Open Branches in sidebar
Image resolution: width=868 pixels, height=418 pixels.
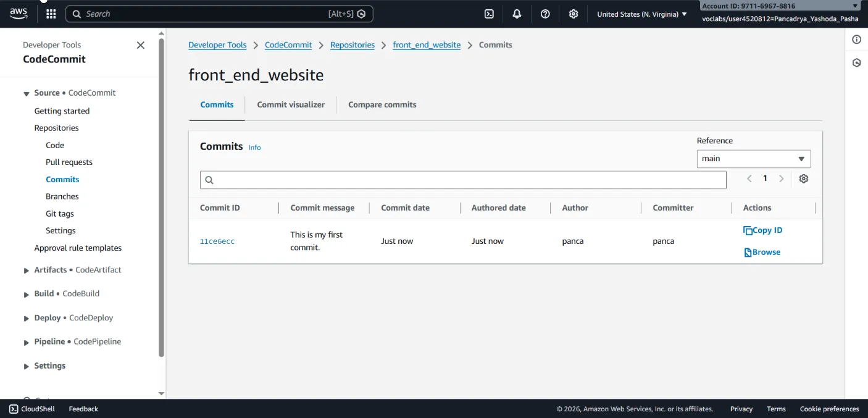62,196
